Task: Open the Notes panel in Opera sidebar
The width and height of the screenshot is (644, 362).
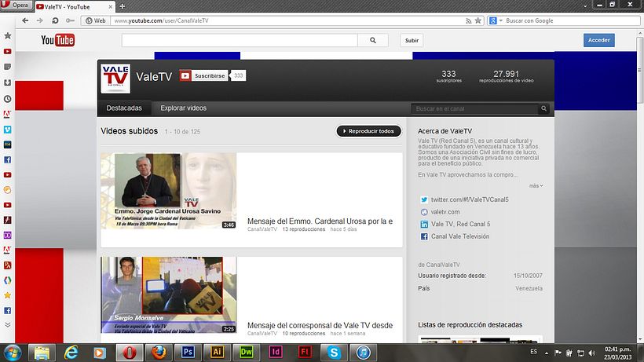Action: click(x=7, y=67)
